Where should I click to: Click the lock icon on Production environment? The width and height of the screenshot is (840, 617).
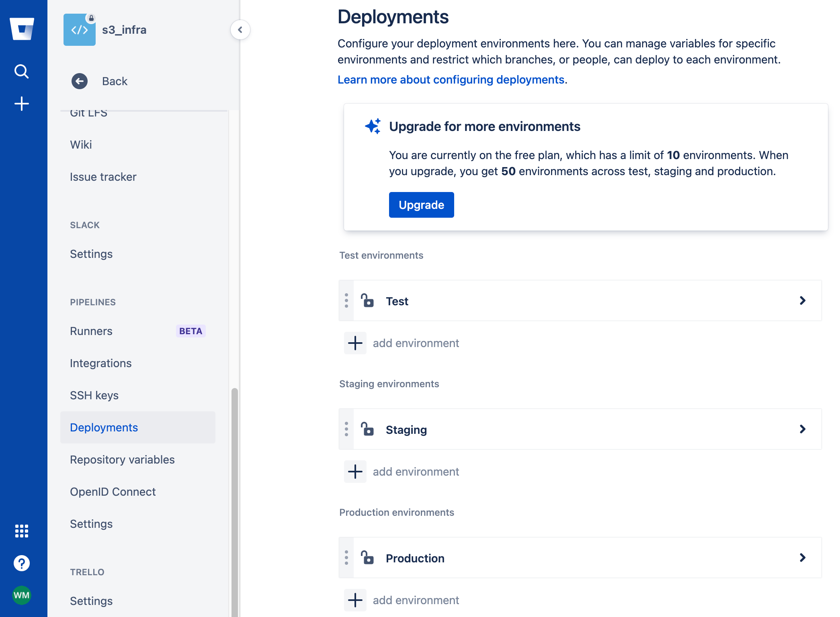pos(367,557)
